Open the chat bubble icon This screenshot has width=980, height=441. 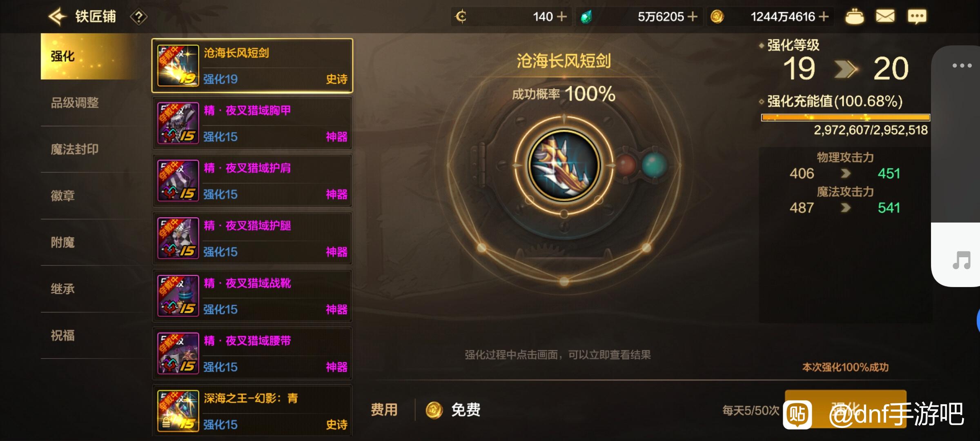tap(917, 17)
